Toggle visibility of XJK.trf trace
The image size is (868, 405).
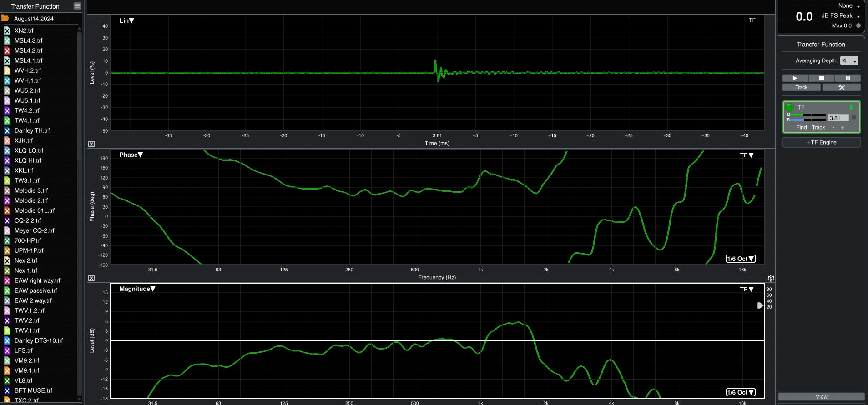pyautogui.click(x=7, y=140)
